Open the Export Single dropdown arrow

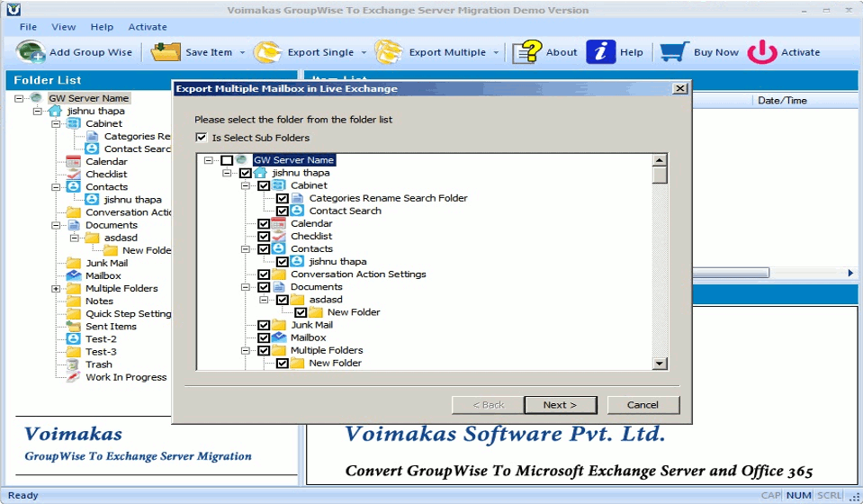point(364,53)
